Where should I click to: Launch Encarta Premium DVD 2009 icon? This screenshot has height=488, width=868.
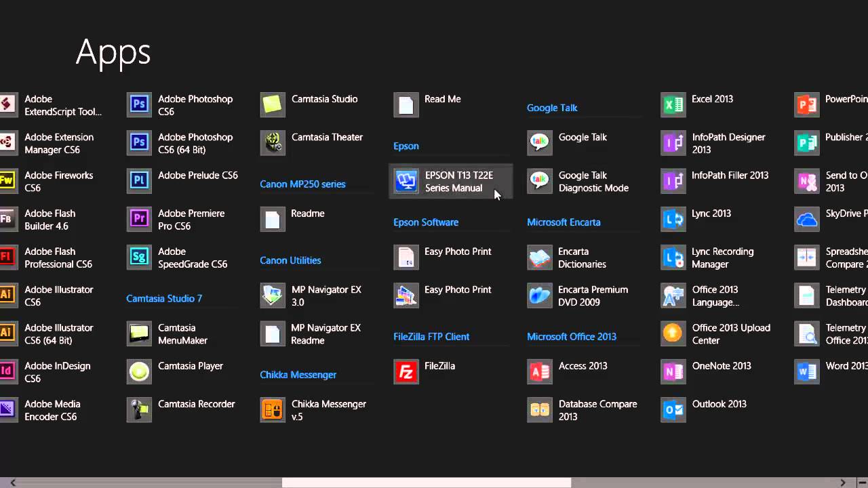point(540,296)
